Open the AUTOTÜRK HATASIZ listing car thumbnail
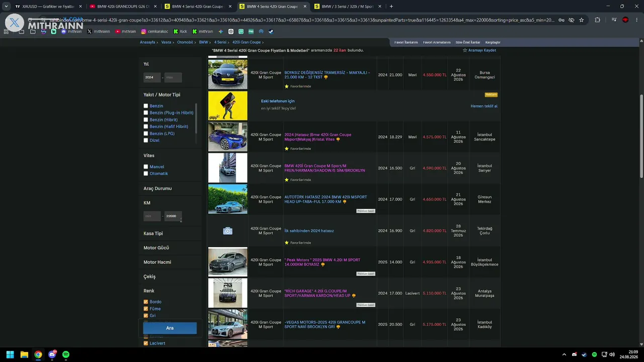644x362 pixels. tap(228, 199)
